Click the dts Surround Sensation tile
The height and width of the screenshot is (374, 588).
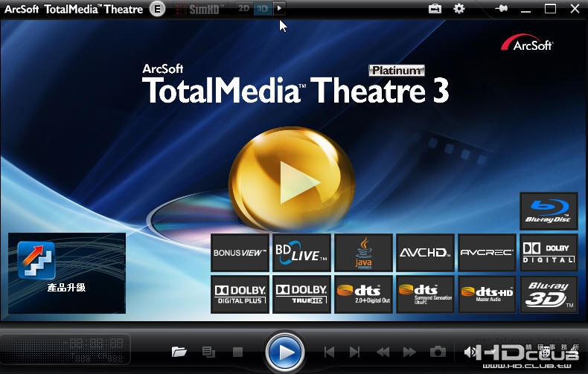425,294
